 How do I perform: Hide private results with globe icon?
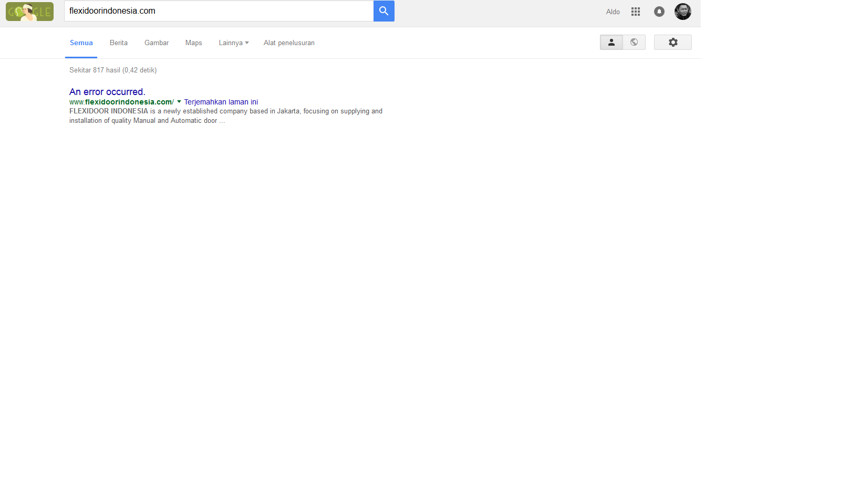[x=634, y=43]
